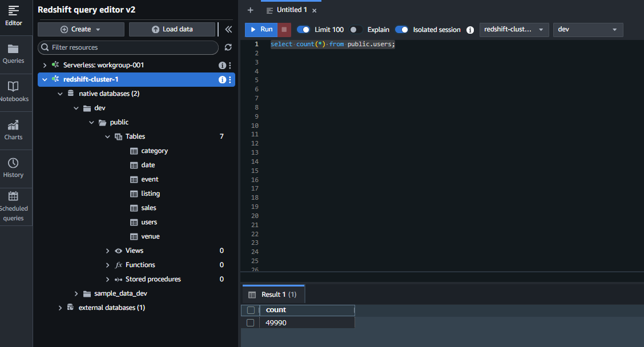Screen dimensions: 644x347
Task: Open the Charts section
Action: pos(13,130)
